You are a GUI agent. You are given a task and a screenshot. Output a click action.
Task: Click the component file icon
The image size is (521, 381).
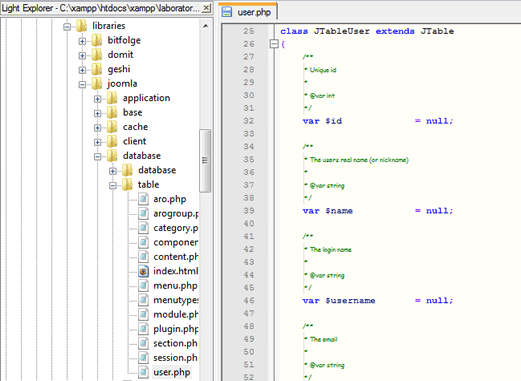(x=143, y=242)
